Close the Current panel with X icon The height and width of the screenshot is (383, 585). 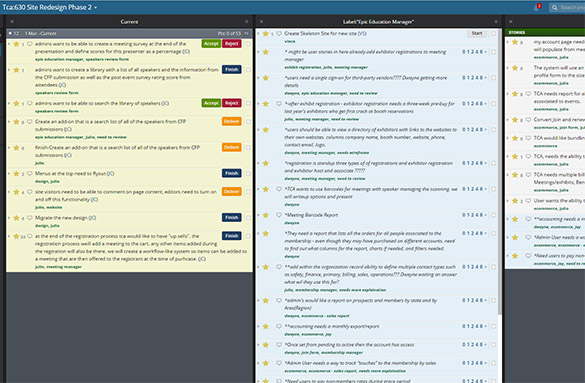coord(12,22)
